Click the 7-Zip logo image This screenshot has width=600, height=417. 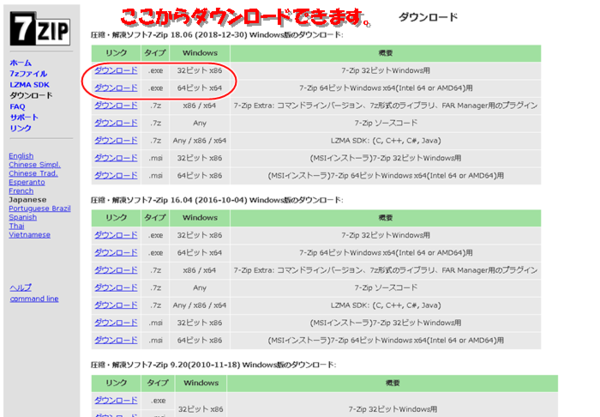point(40,29)
